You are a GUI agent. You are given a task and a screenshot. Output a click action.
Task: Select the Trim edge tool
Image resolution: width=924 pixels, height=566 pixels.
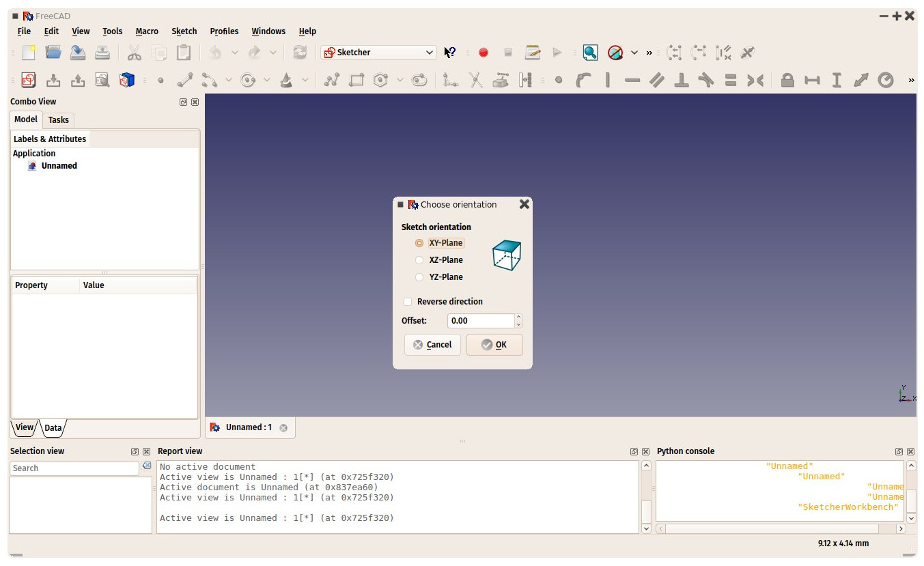[x=476, y=80]
